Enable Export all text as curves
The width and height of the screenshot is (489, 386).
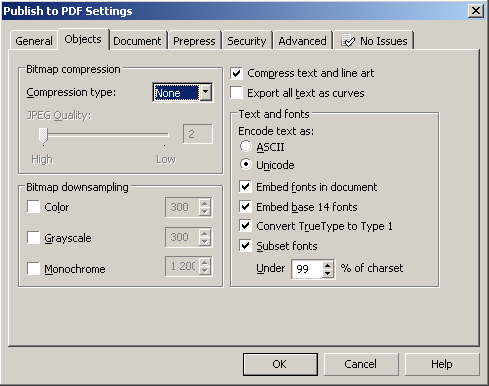[236, 93]
